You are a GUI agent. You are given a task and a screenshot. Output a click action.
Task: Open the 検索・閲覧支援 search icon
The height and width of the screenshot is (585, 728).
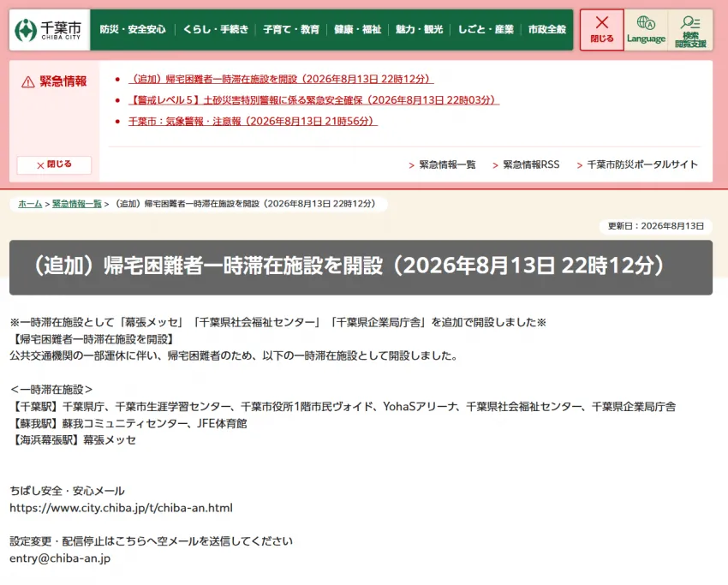pos(690,22)
